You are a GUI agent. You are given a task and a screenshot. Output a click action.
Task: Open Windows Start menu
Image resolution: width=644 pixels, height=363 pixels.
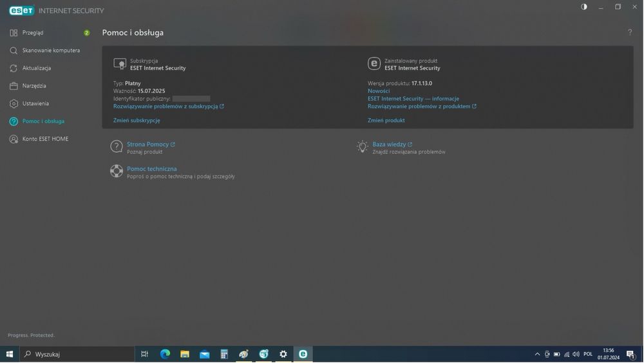(10, 354)
